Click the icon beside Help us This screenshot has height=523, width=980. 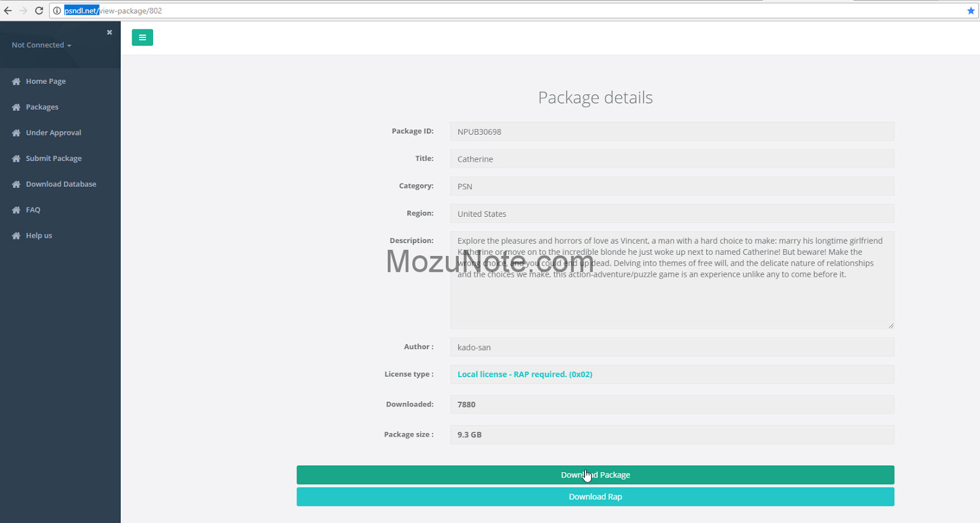pos(16,236)
